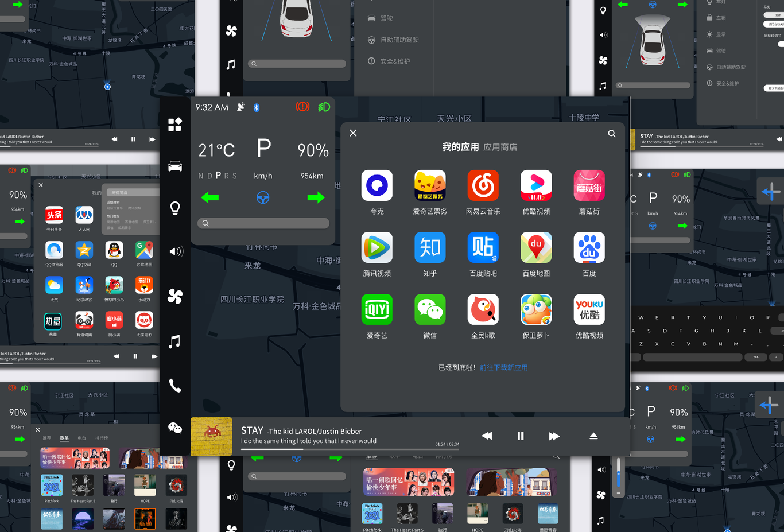Click the red brake warning indicator near 9:32 AM

click(302, 107)
